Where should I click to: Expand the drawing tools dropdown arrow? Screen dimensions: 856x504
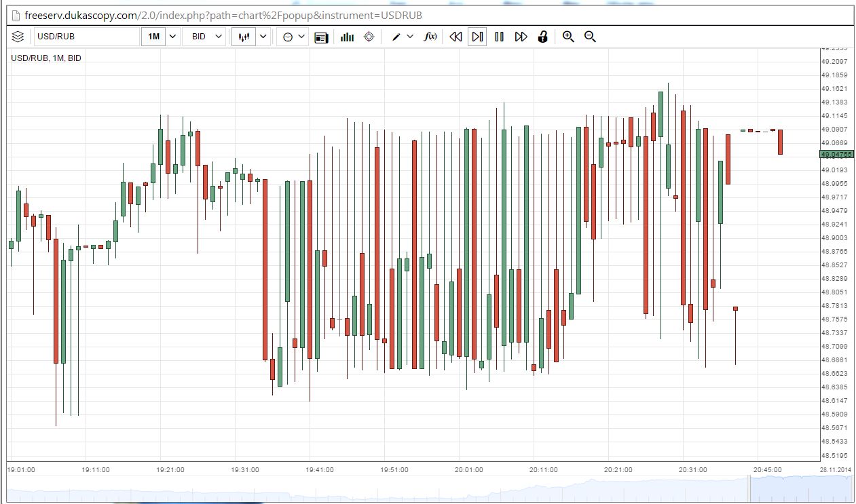point(410,37)
